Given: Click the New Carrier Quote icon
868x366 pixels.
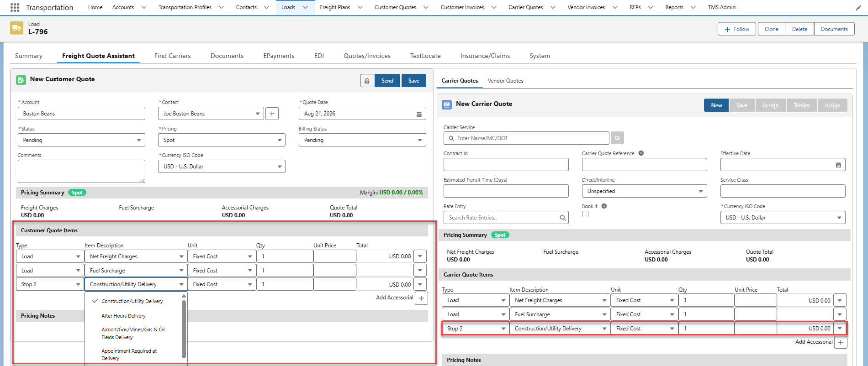Looking at the screenshot, I should [x=447, y=105].
